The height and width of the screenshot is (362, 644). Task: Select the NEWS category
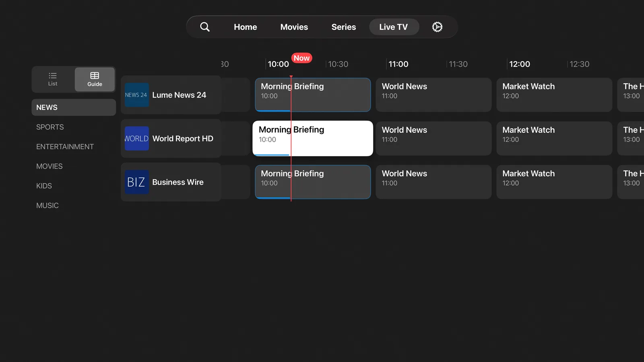point(74,107)
